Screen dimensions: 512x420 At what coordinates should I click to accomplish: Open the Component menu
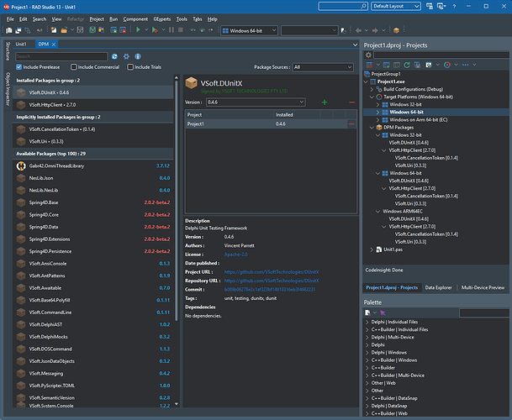point(135,19)
